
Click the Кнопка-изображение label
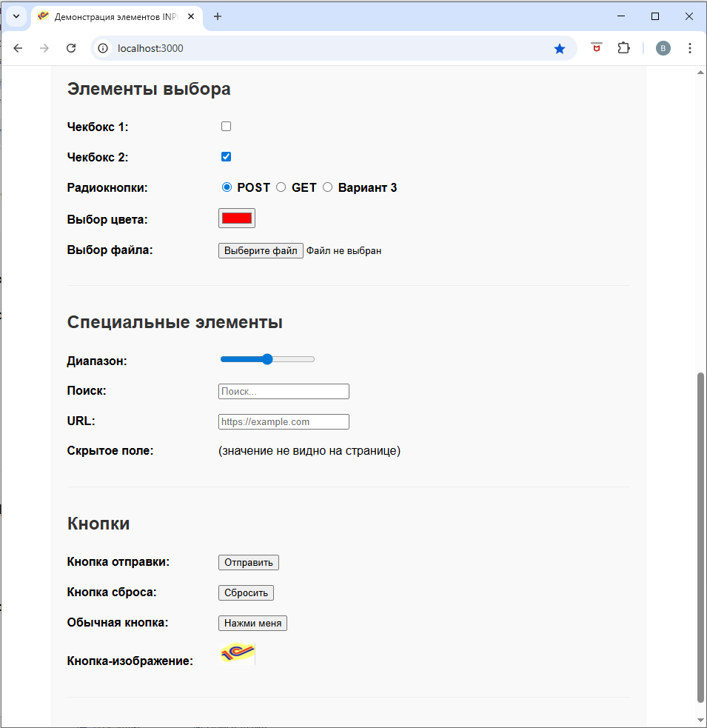click(130, 661)
